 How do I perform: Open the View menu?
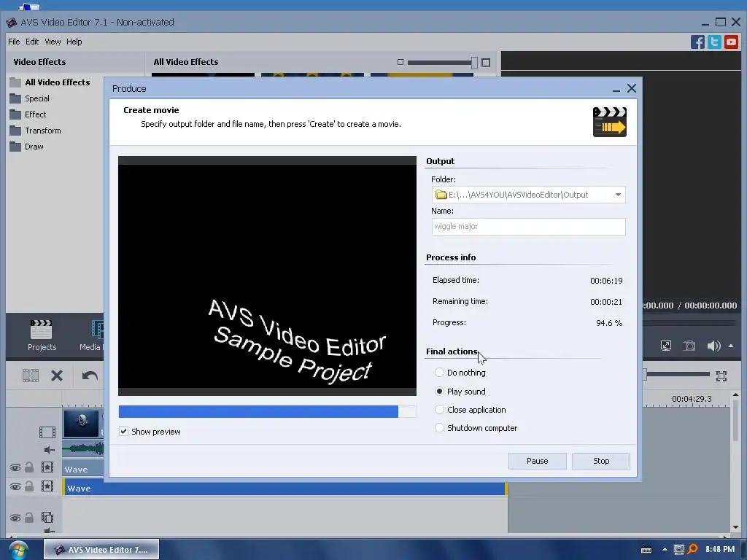click(x=53, y=42)
